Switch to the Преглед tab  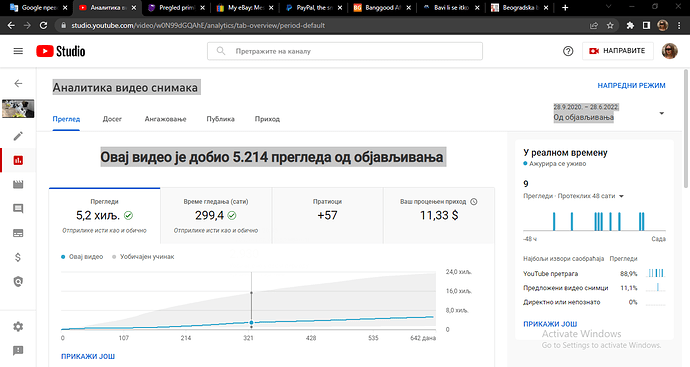(x=66, y=119)
